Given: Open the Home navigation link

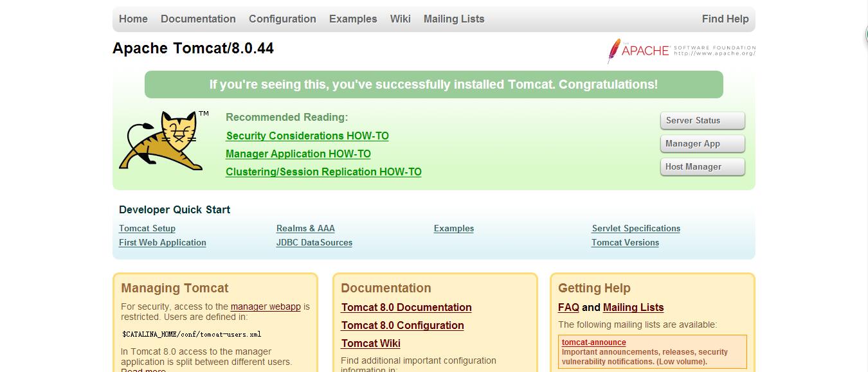Looking at the screenshot, I should coord(133,19).
